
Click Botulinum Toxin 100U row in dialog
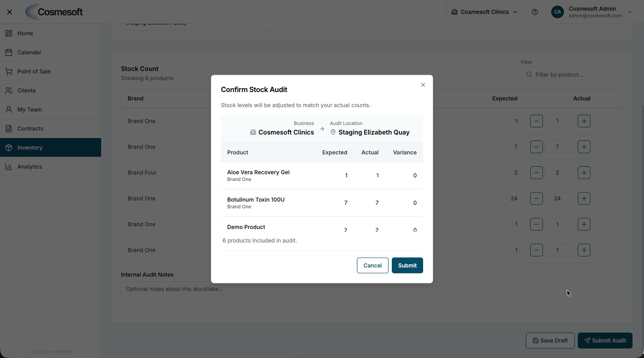(322, 203)
